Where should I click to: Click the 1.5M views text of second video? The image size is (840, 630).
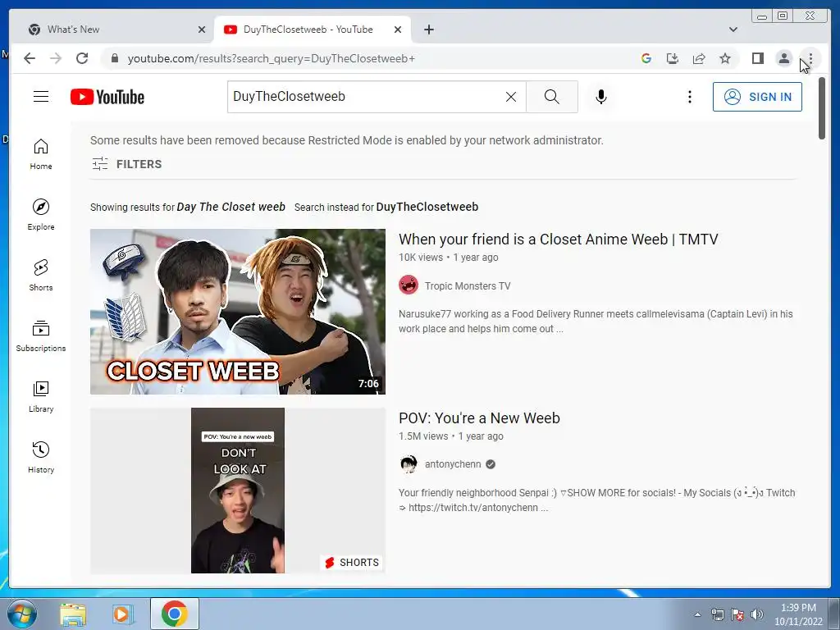(x=423, y=436)
